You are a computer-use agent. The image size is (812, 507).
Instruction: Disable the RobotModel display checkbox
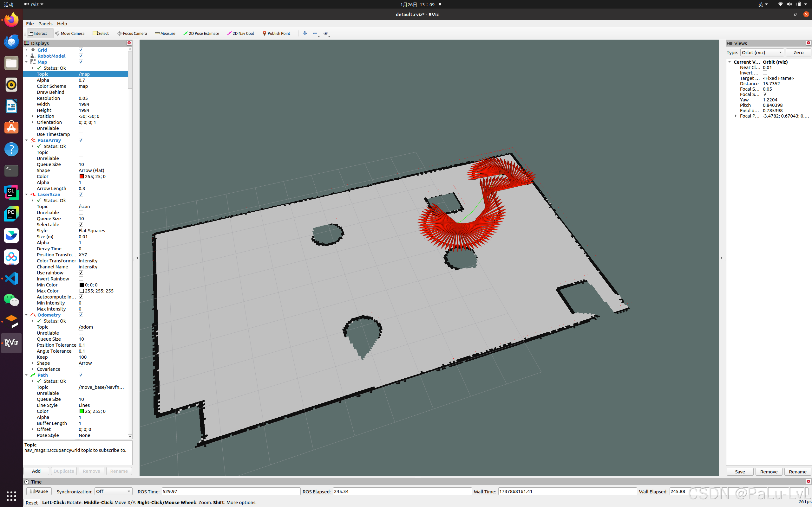pos(81,56)
